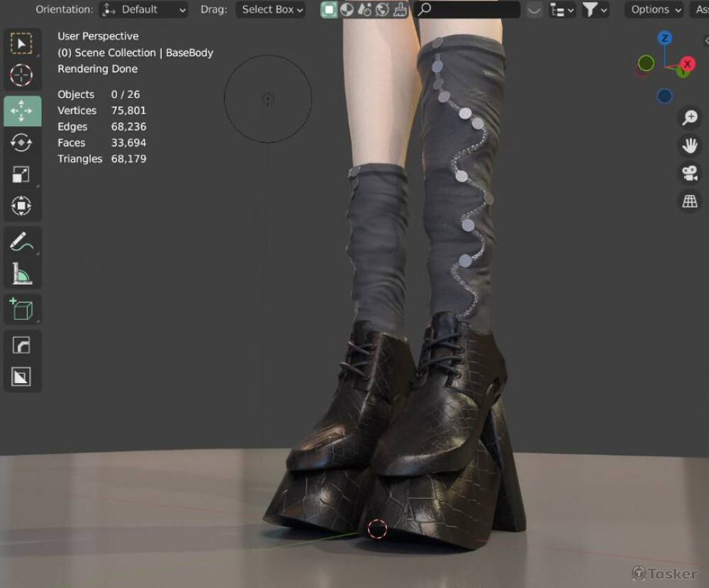The image size is (709, 588).
Task: Click the Zoom magnifier viewport button
Action: (689, 118)
